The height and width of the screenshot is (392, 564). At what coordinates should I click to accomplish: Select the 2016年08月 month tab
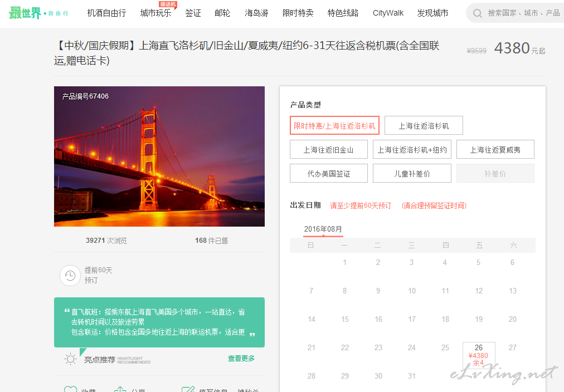323,229
